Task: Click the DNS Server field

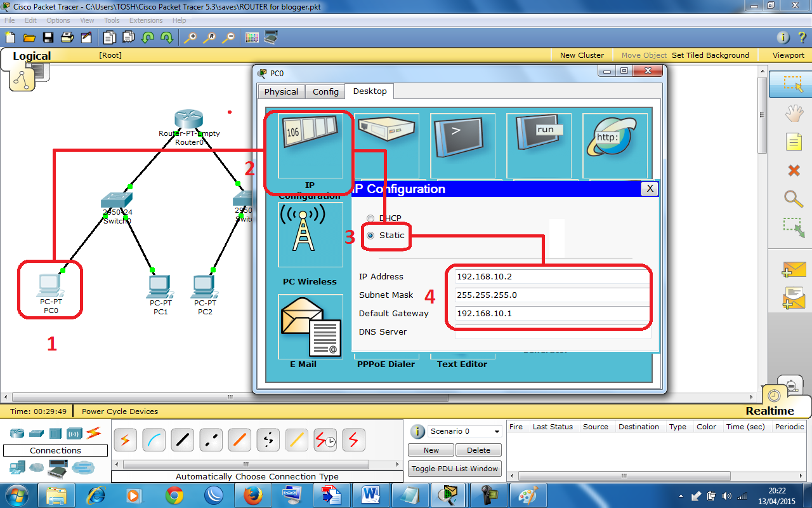Action: 553,332
